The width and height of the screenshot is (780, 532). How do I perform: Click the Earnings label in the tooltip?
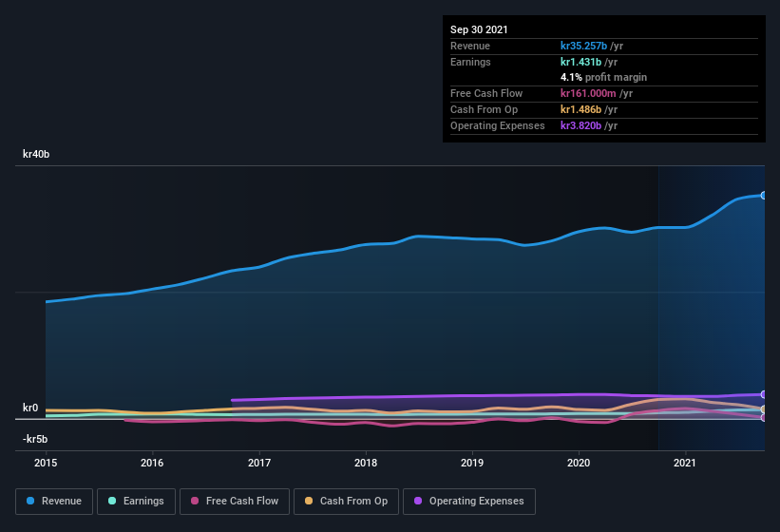click(x=470, y=62)
